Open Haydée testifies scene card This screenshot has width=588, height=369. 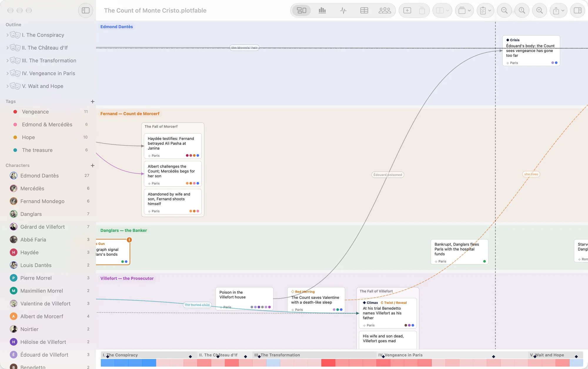tap(173, 146)
